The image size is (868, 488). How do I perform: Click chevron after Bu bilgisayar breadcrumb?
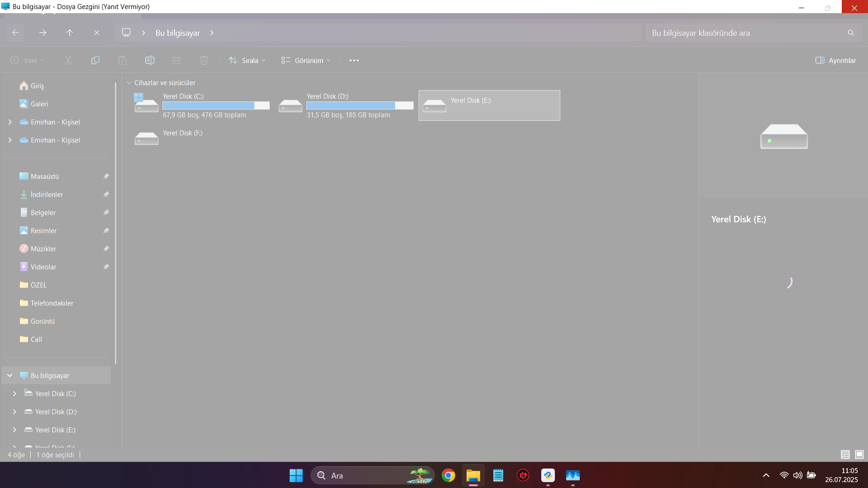[x=212, y=33]
